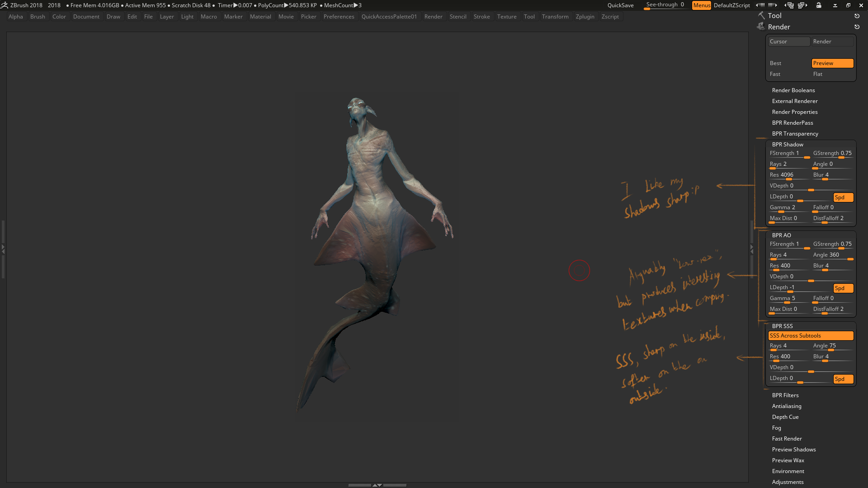The width and height of the screenshot is (868, 488).
Task: Switch to Flat render mode
Action: [832, 74]
